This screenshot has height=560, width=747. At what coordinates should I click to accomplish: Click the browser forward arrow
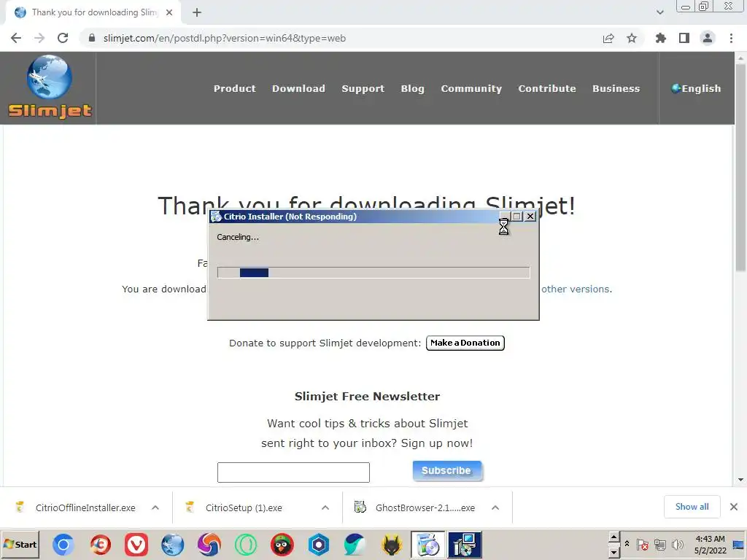[x=39, y=38]
